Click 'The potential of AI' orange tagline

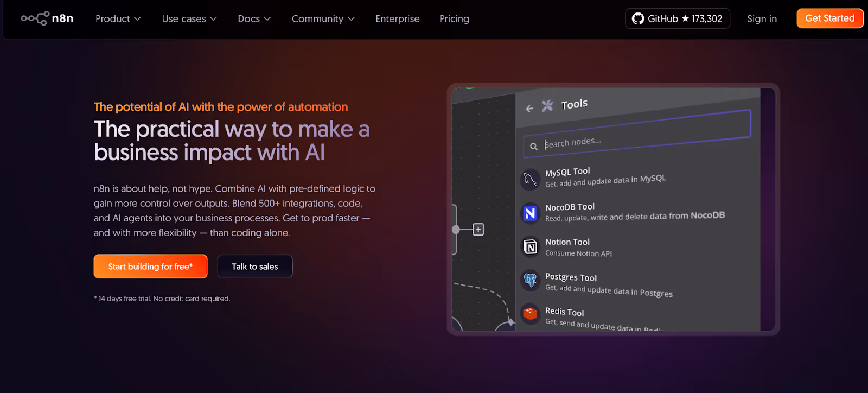(221, 107)
